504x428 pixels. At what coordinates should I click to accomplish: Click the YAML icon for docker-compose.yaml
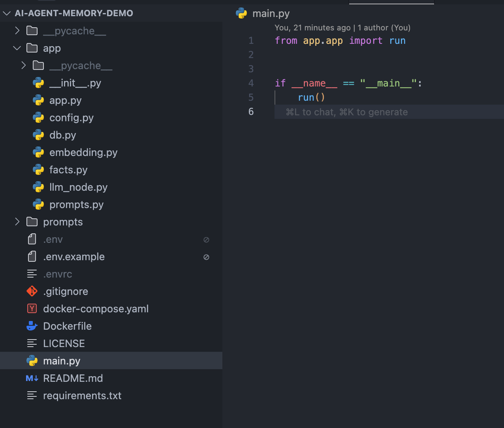pyautogui.click(x=32, y=309)
